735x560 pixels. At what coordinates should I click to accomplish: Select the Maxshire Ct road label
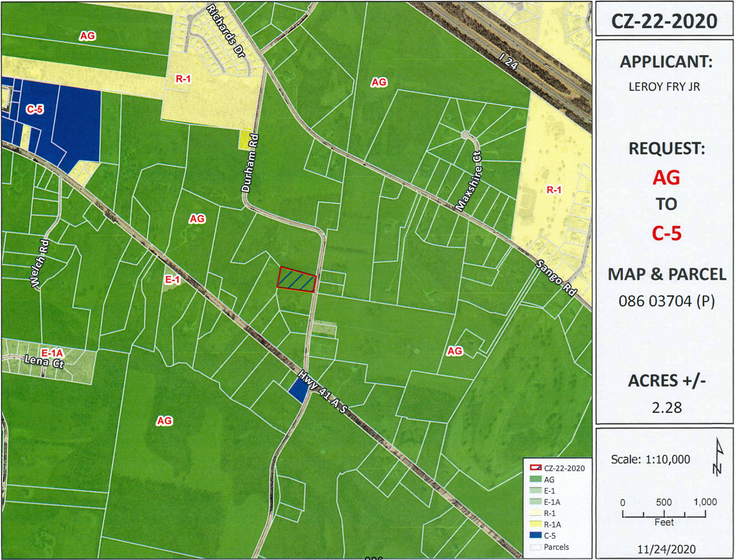pyautogui.click(x=469, y=181)
